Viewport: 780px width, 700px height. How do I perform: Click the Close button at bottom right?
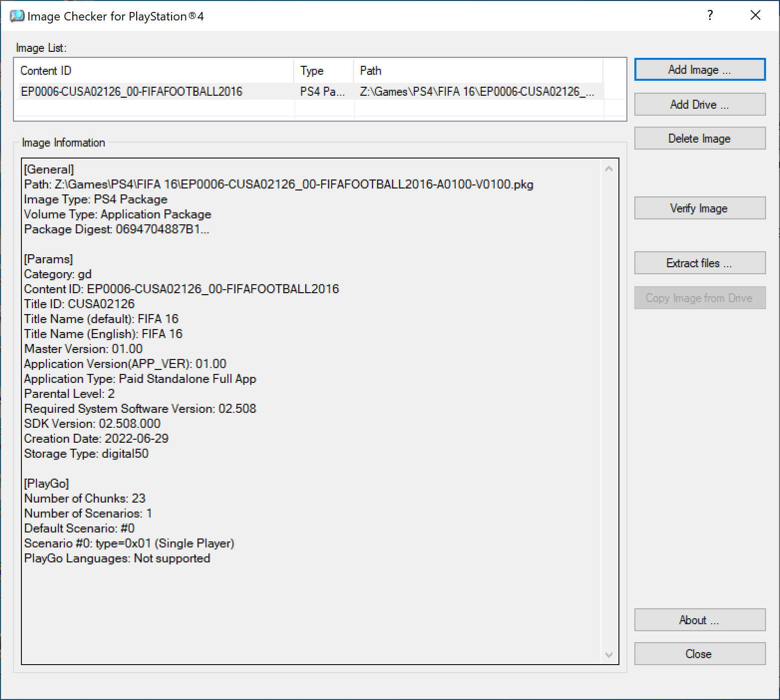coord(700,654)
